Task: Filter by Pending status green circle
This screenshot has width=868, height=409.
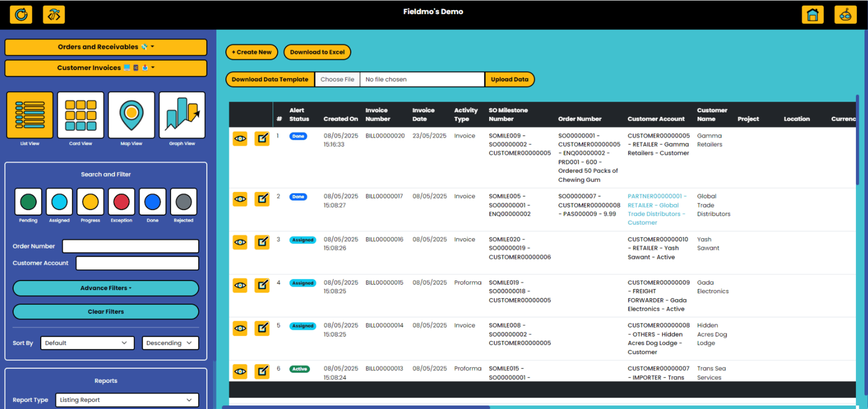Action: click(x=28, y=201)
